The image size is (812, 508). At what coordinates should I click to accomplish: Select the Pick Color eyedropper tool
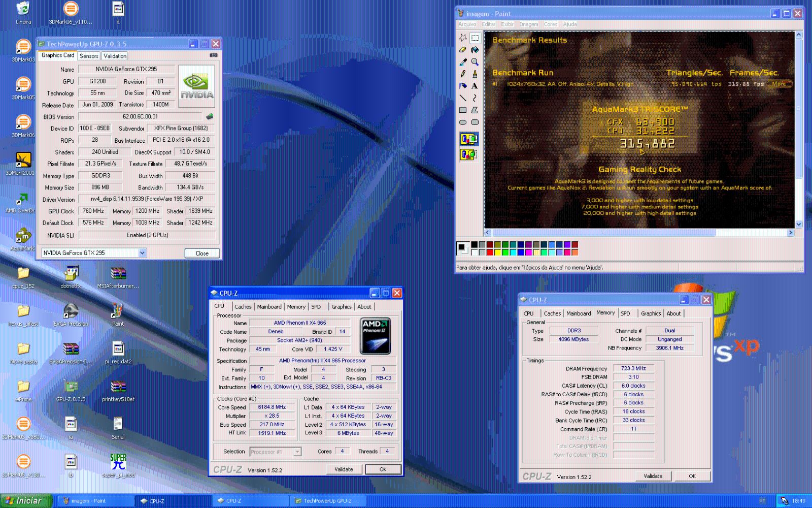tap(463, 62)
